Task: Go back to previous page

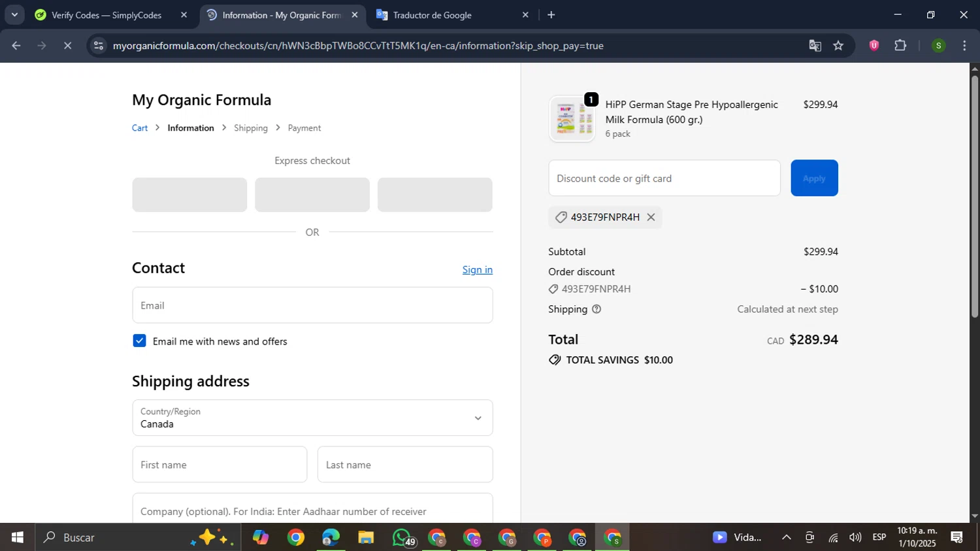Action: 16,46
